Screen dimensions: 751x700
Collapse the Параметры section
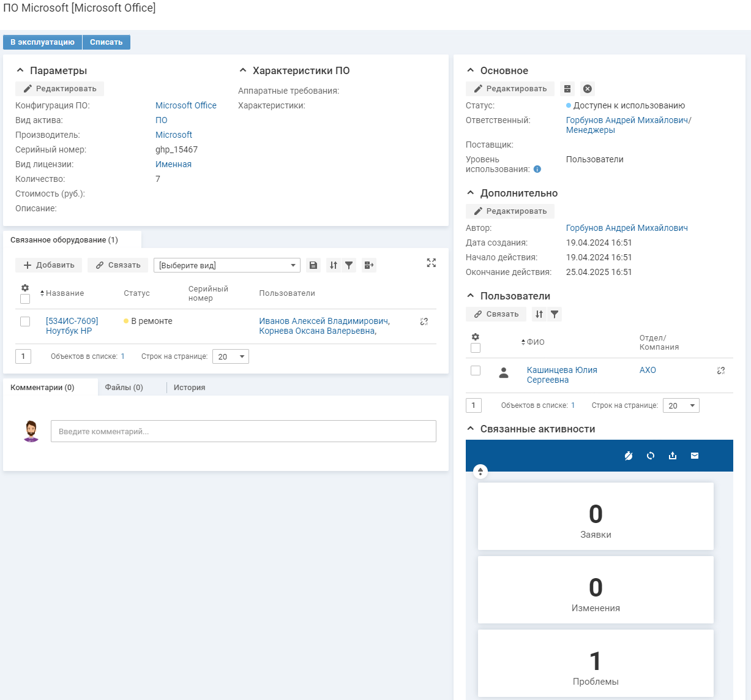point(20,70)
